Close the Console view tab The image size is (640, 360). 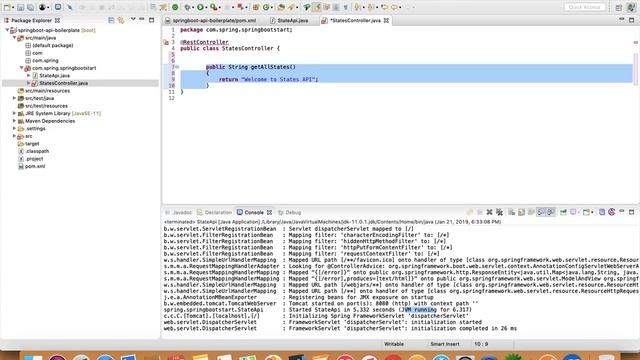point(269,212)
